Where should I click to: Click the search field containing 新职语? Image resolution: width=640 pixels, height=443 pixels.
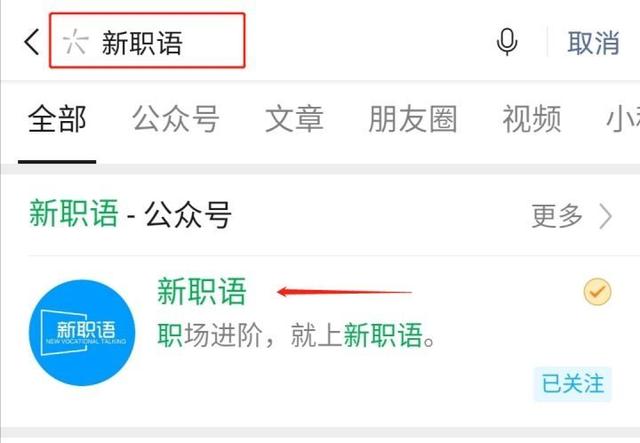coord(147,40)
